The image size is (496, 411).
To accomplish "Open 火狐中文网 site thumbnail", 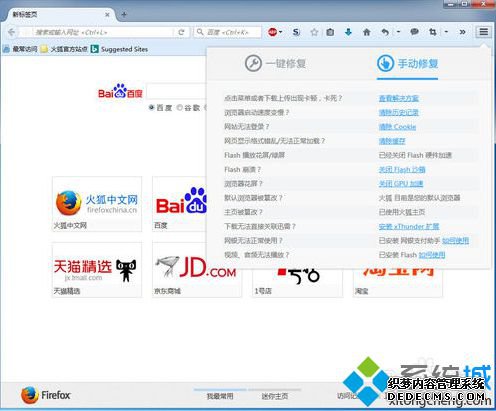I will click(97, 204).
